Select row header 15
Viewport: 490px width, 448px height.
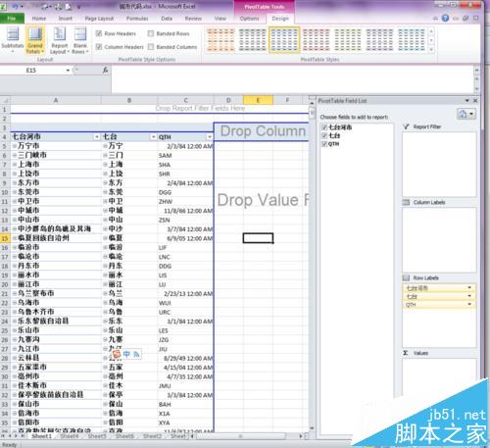point(5,238)
